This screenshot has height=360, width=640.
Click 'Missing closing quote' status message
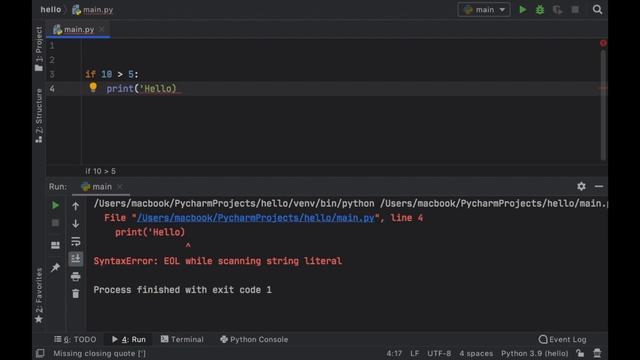click(99, 353)
